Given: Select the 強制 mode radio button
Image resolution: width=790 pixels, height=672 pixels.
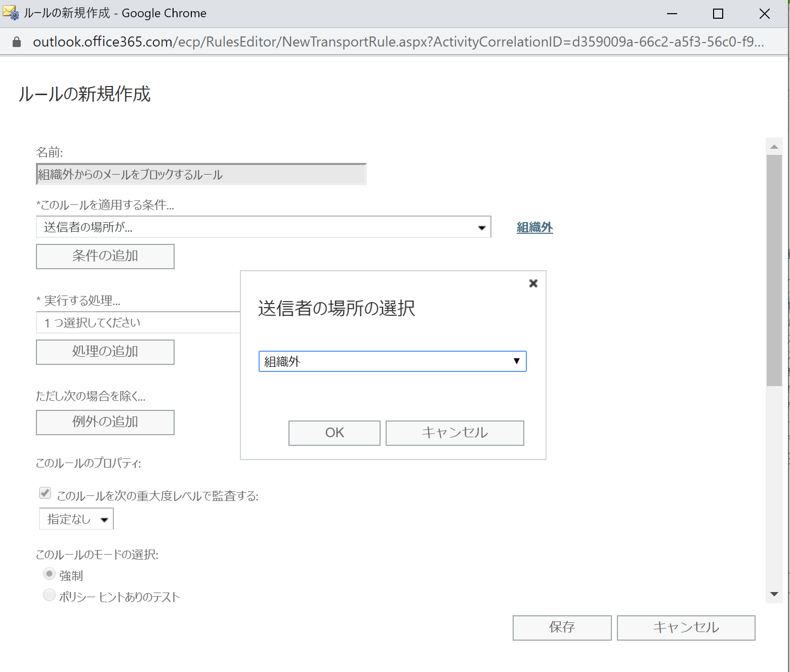Looking at the screenshot, I should (49, 574).
